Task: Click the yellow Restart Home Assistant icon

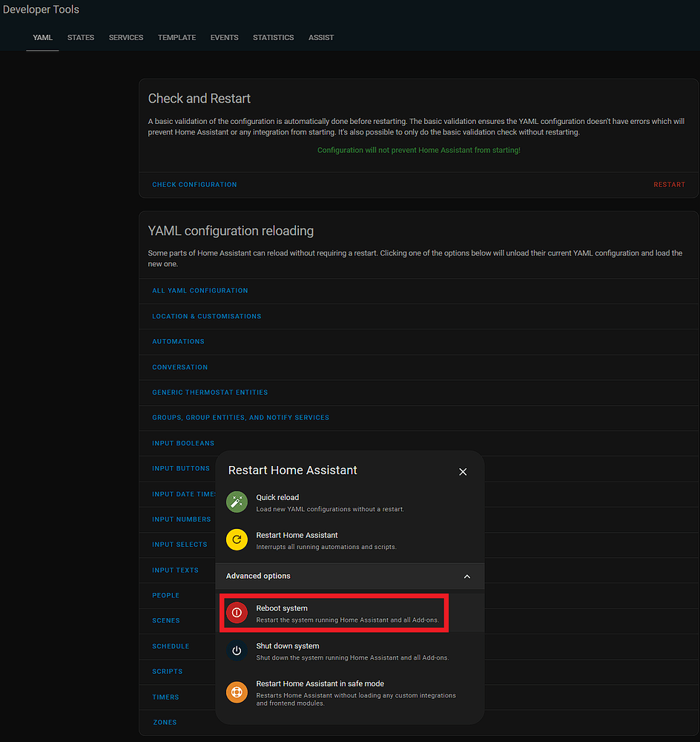Action: click(237, 539)
